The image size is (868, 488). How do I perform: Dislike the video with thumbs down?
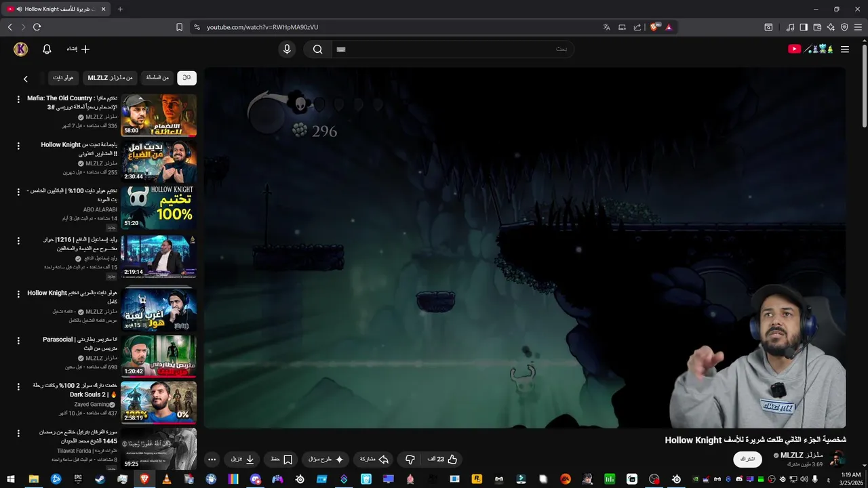coord(410,459)
